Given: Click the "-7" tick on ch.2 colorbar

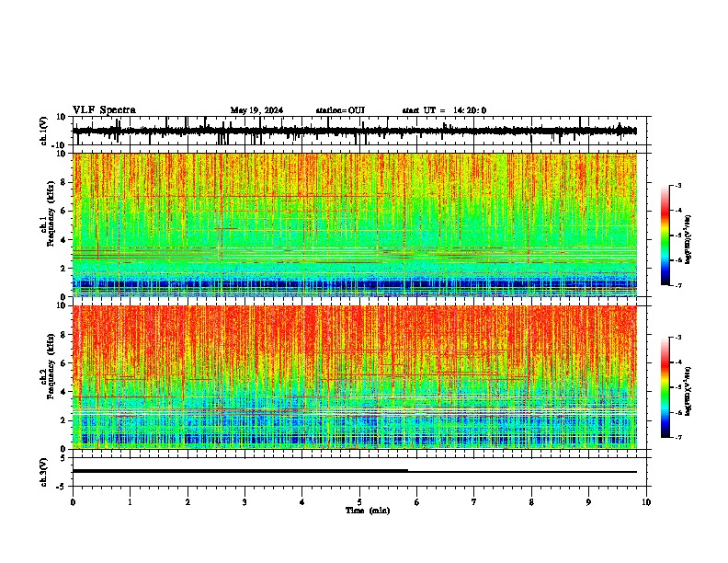Looking at the screenshot, I should [x=677, y=437].
